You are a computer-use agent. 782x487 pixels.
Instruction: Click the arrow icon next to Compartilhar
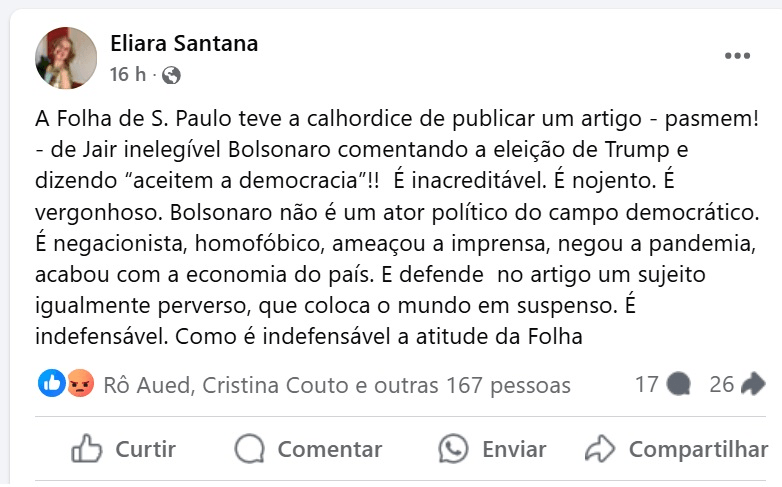click(600, 449)
